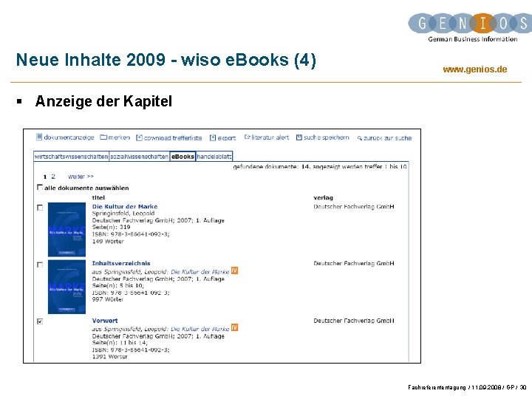
Task: Open the Inhaltsverzeichnis chapter title
Action: tap(120, 263)
